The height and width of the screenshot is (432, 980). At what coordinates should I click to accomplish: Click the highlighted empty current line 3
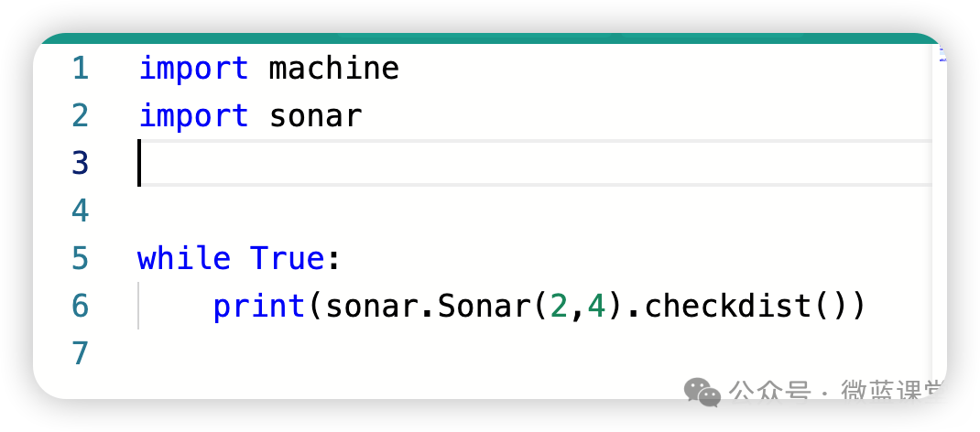coord(534,163)
